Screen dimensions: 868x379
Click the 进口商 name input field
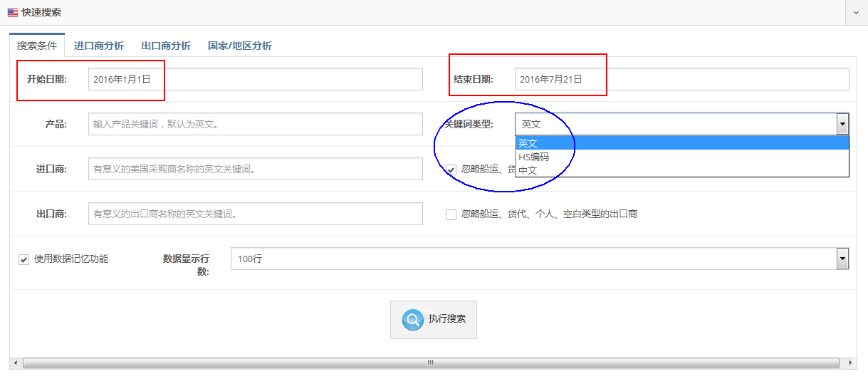click(x=256, y=169)
